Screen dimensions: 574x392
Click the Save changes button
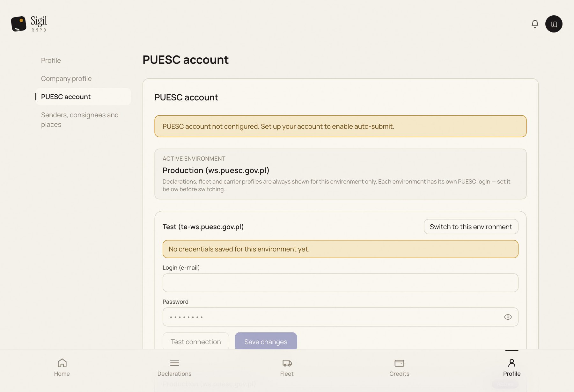point(266,342)
